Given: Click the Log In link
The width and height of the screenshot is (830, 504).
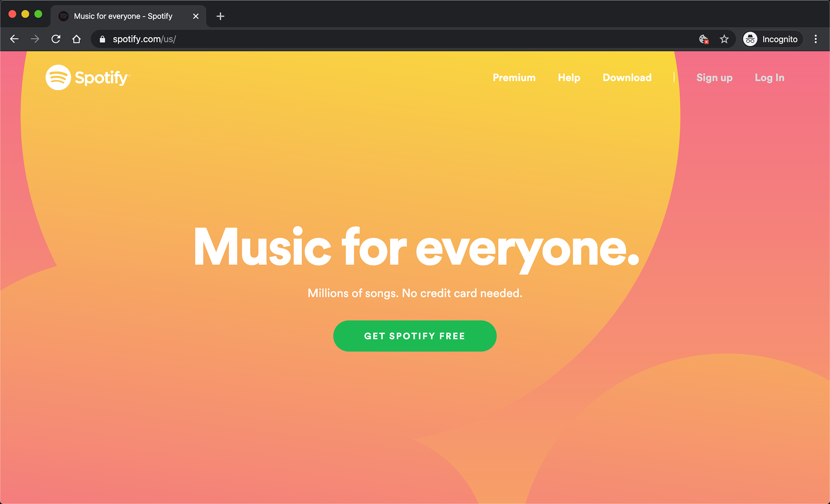Looking at the screenshot, I should (769, 78).
